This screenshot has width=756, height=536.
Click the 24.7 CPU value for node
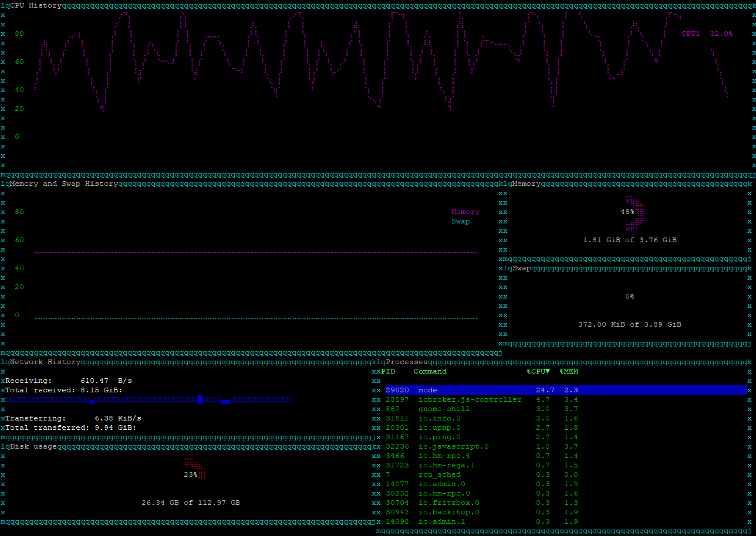pyautogui.click(x=545, y=390)
